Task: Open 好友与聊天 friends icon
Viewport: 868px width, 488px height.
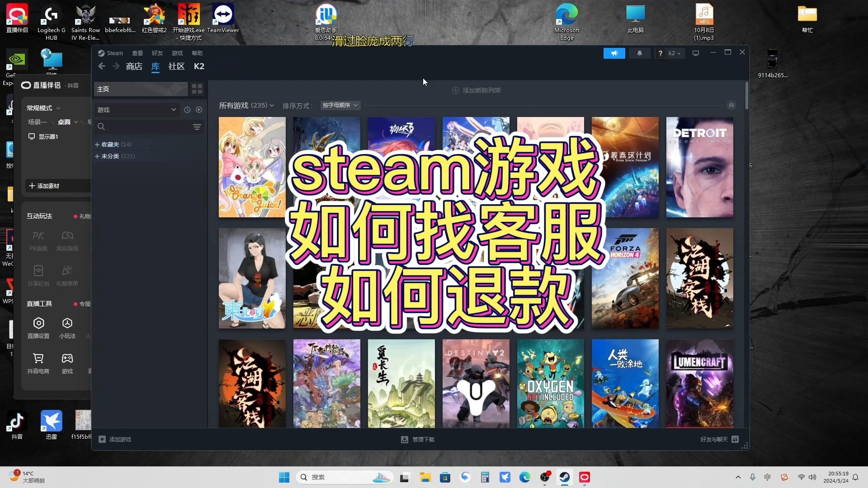Action: click(x=735, y=439)
